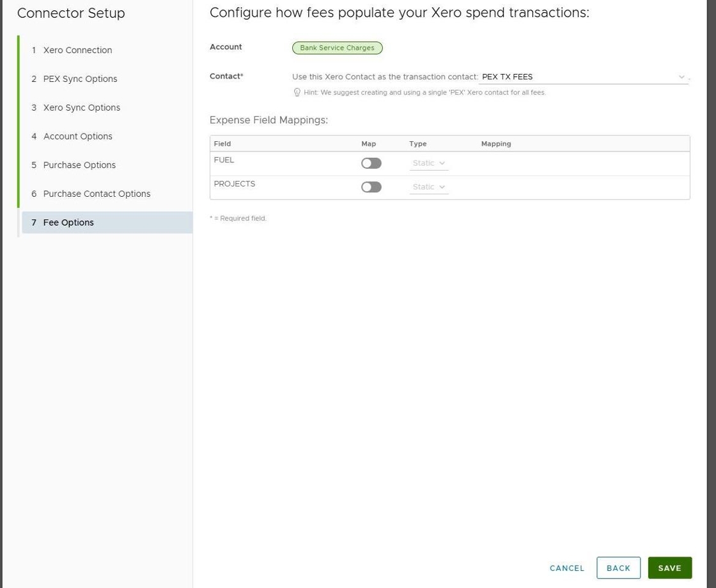Cancel the connector setup
The image size is (716, 588).
[566, 568]
